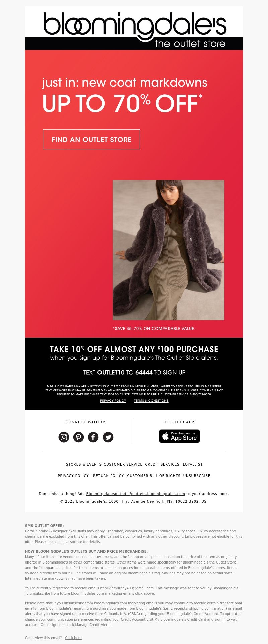Open the Pinterest social icon
Image resolution: width=268 pixels, height=644 pixels.
tap(78, 437)
